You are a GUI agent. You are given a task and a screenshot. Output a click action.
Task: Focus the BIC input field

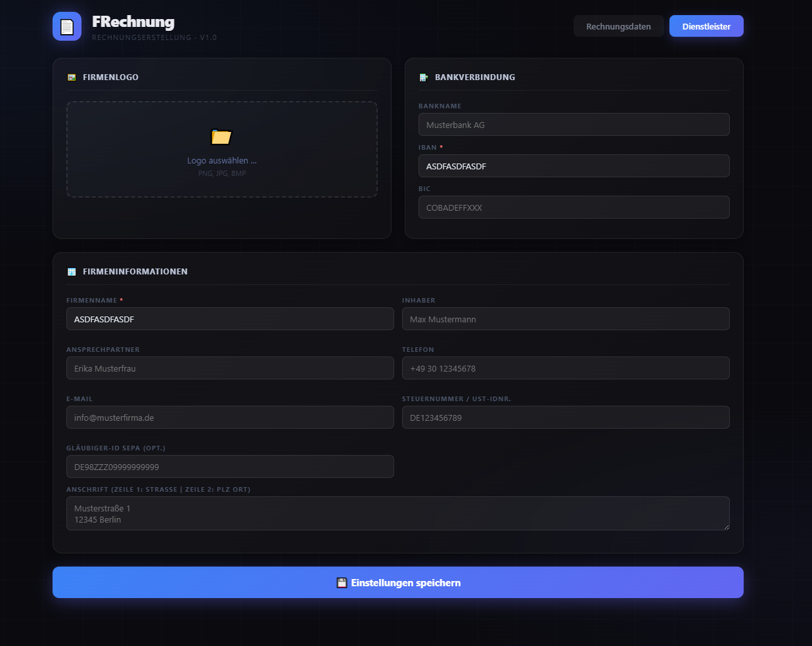574,207
